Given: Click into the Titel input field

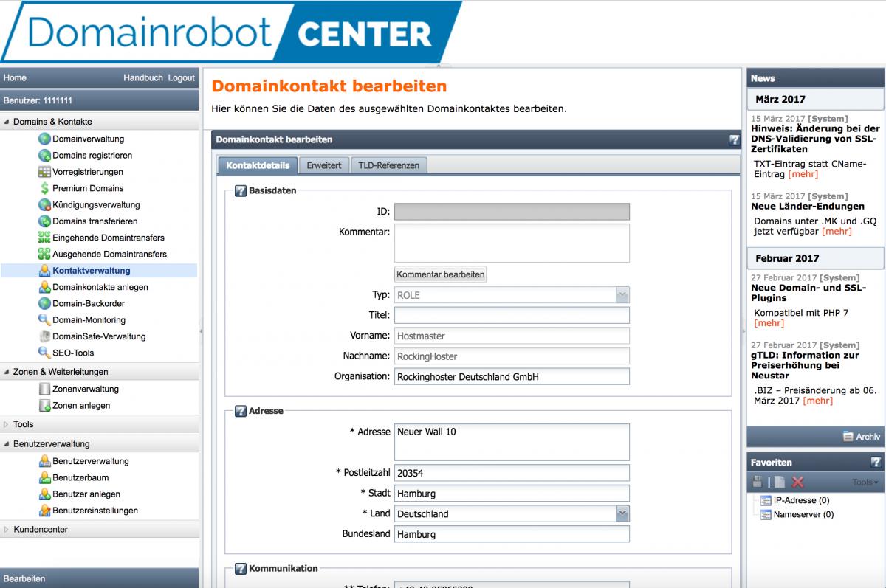Looking at the screenshot, I should point(512,316).
